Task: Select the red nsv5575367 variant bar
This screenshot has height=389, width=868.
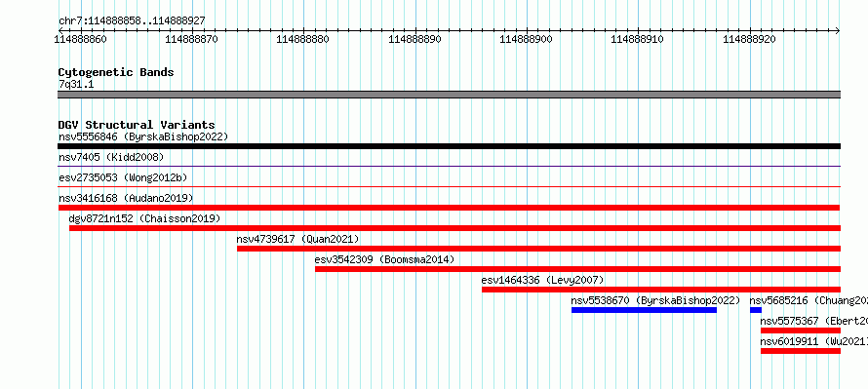Action: tap(801, 331)
